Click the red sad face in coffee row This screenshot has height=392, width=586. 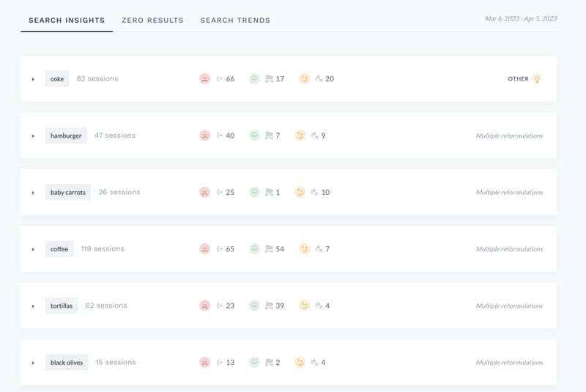204,249
